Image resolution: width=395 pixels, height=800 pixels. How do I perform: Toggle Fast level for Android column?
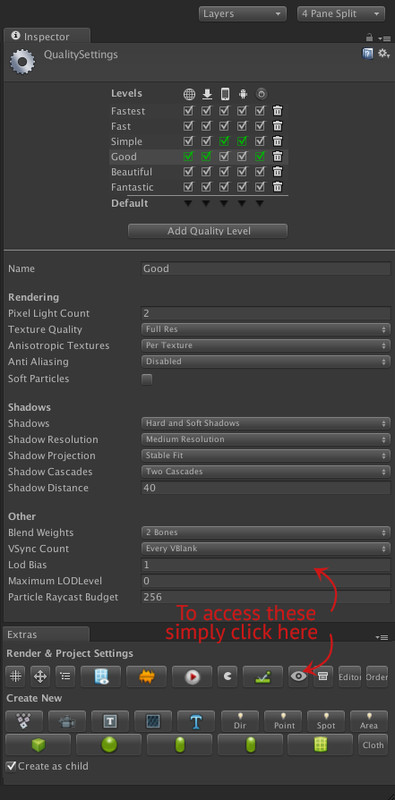click(x=242, y=126)
